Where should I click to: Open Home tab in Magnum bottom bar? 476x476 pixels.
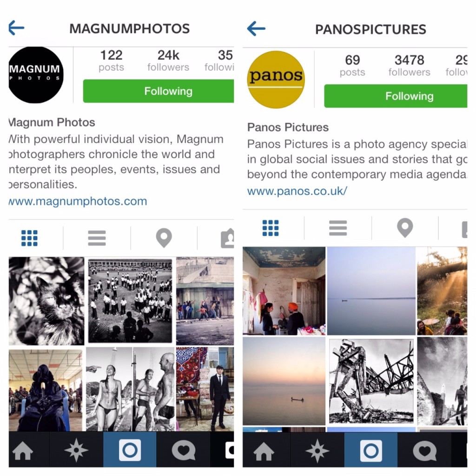click(x=23, y=450)
